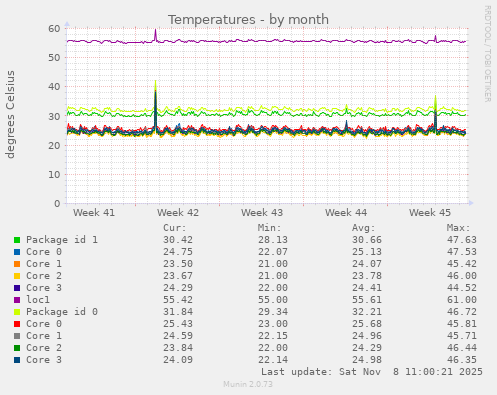Click the loc1 max value 61.00
Image resolution: width=497 pixels, height=395 pixels.
[x=462, y=300]
